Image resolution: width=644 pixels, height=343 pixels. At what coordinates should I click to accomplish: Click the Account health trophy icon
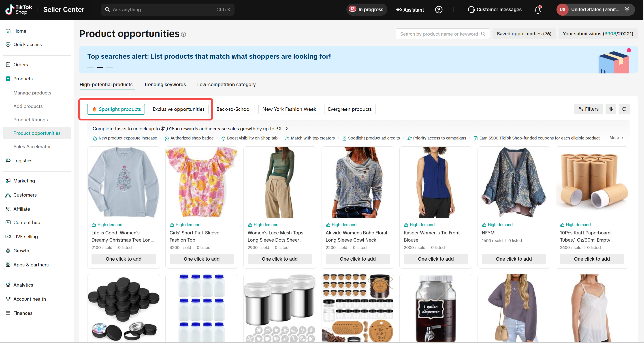pos(8,299)
